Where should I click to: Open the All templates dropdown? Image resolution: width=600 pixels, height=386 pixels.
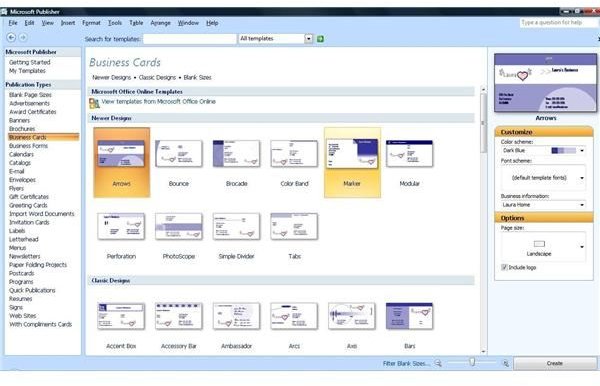pos(308,39)
